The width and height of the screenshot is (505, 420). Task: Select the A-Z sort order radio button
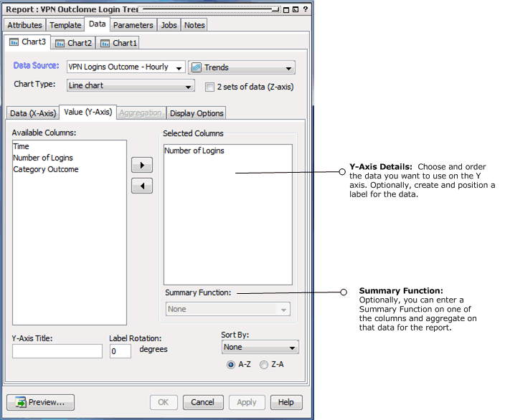pos(230,365)
